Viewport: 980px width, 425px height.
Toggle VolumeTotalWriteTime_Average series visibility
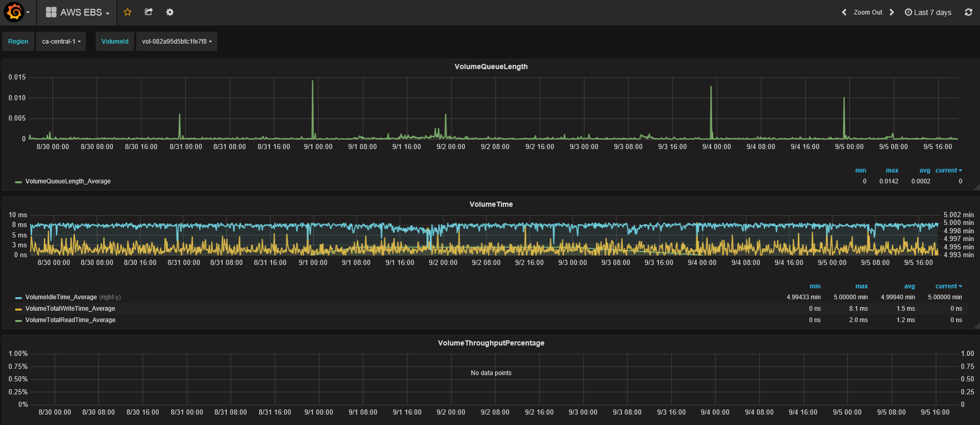click(x=70, y=309)
